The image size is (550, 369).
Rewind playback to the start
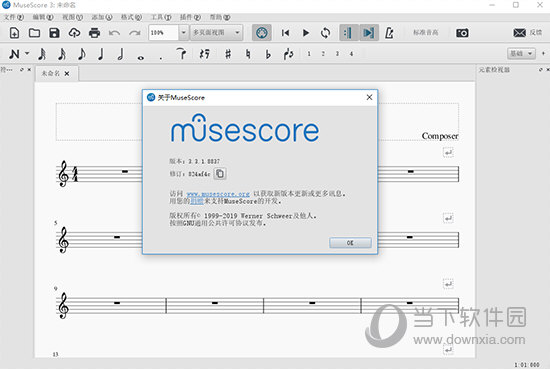point(286,33)
